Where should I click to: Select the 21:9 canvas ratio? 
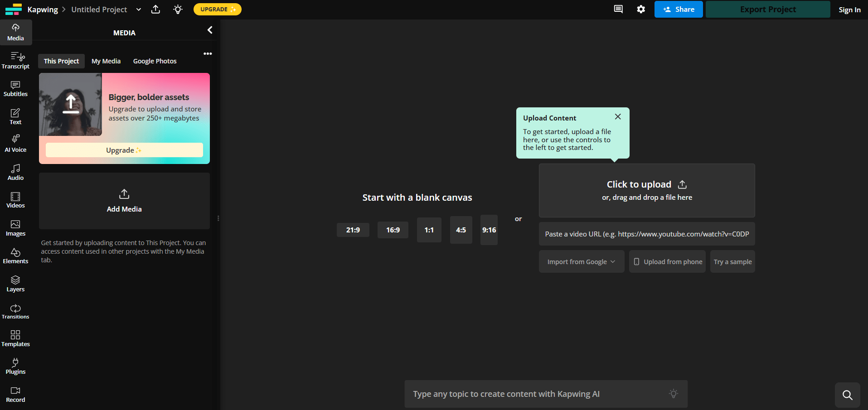(353, 230)
